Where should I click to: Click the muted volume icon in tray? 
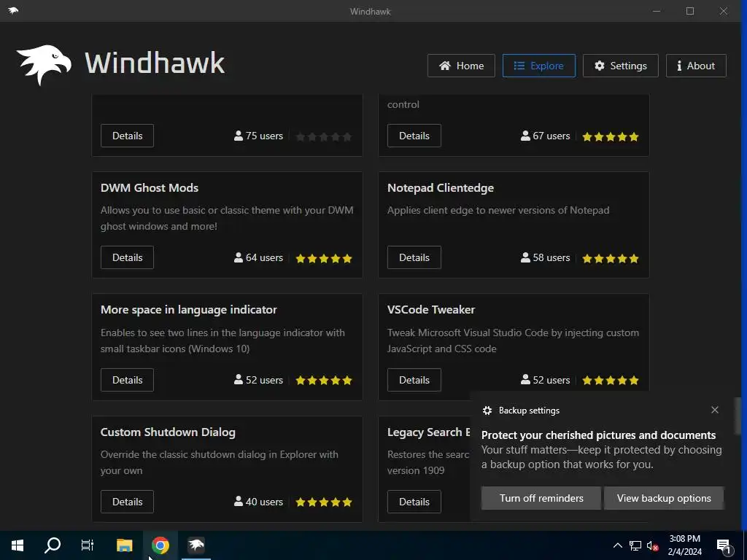coord(653,545)
